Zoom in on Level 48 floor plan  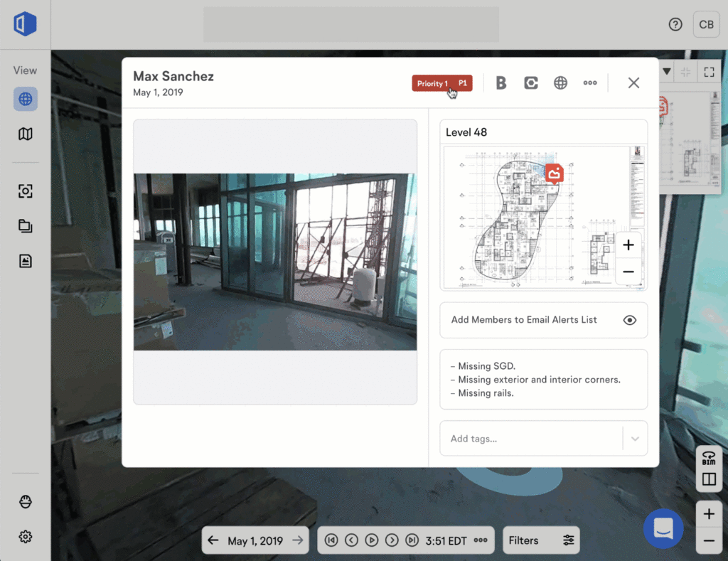[628, 245]
